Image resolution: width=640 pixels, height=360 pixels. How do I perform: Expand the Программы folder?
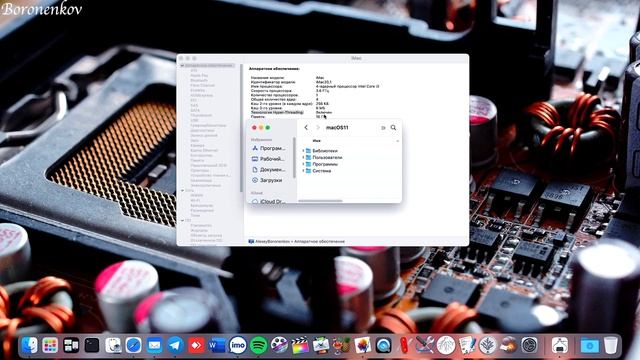(x=303, y=164)
